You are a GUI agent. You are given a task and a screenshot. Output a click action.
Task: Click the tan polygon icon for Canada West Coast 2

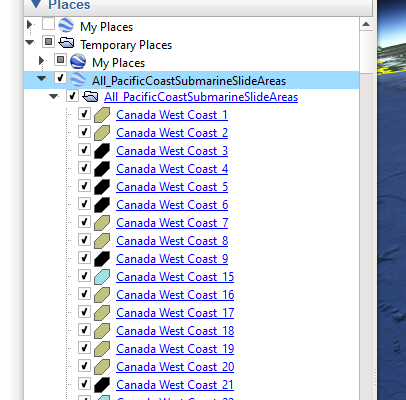click(x=102, y=133)
